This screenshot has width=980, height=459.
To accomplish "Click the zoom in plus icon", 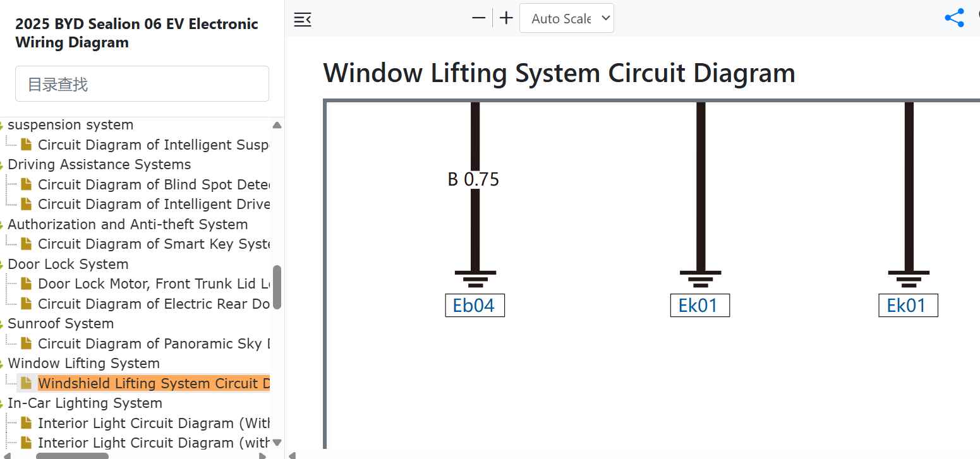I will pos(506,18).
